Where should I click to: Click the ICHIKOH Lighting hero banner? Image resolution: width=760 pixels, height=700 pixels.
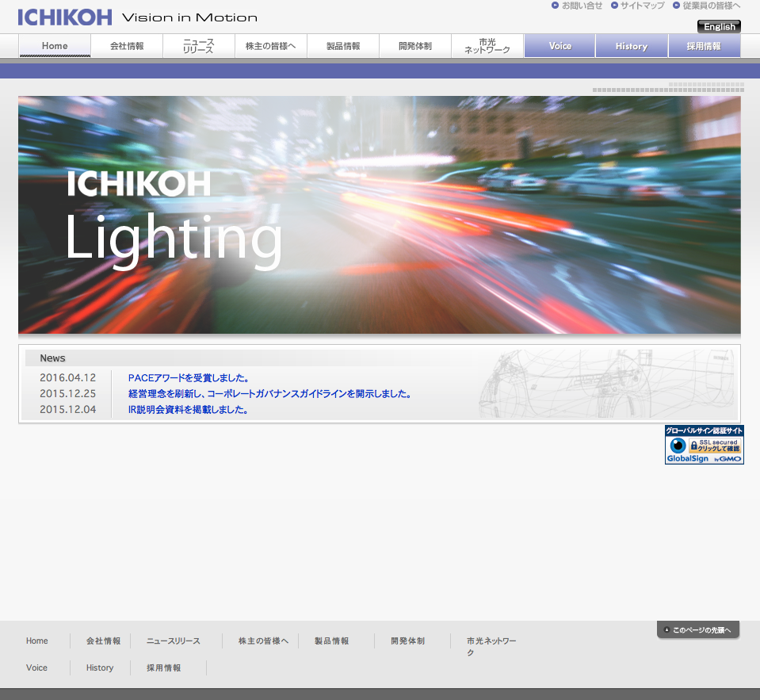tap(380, 215)
